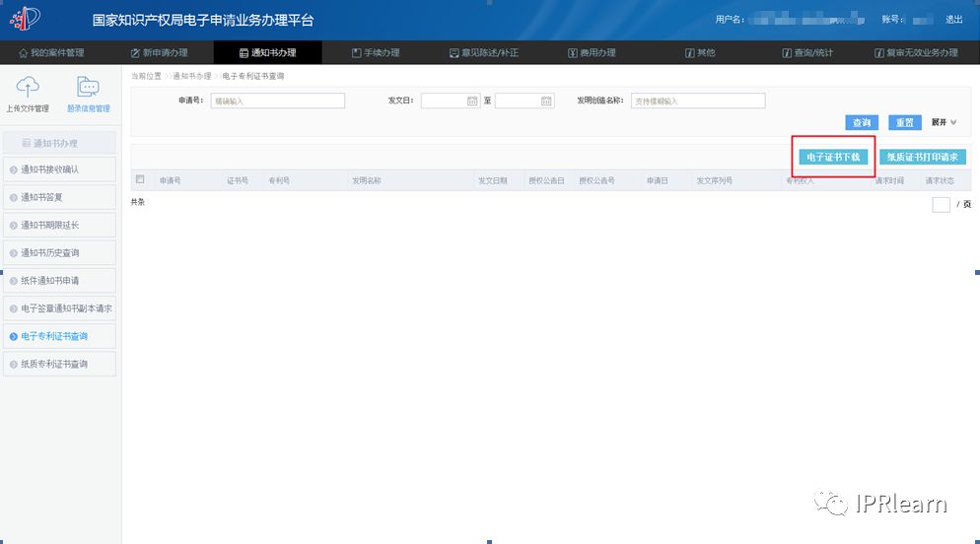Click the 查询 search button
This screenshot has height=544, width=980.
[x=862, y=122]
